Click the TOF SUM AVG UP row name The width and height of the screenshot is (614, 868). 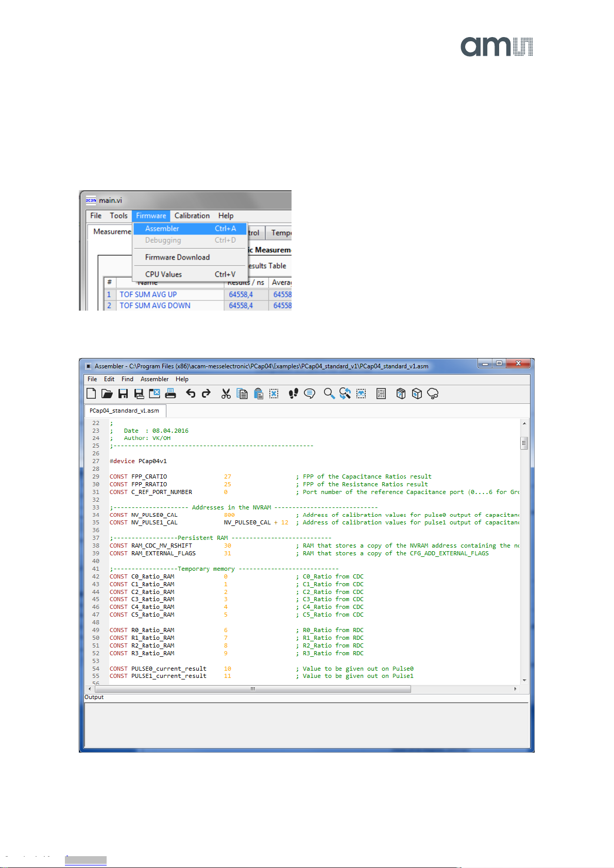(148, 295)
